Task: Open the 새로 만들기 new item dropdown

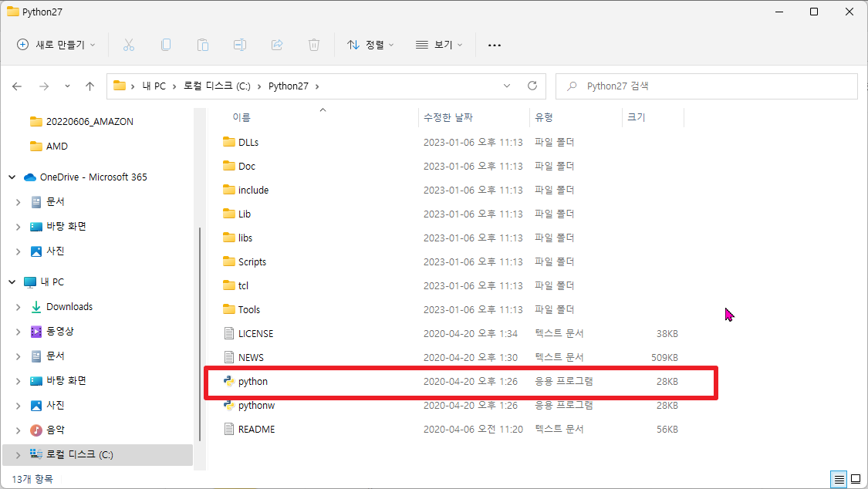Action: click(56, 45)
